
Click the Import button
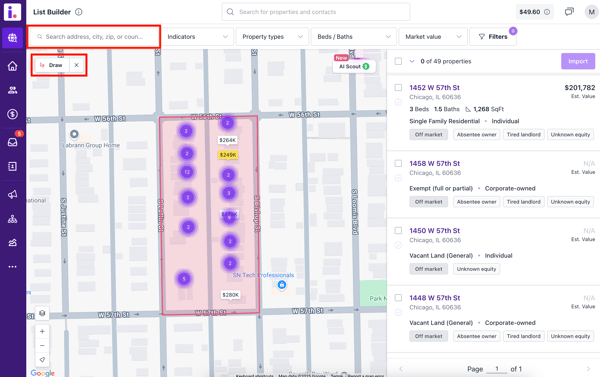578,61
